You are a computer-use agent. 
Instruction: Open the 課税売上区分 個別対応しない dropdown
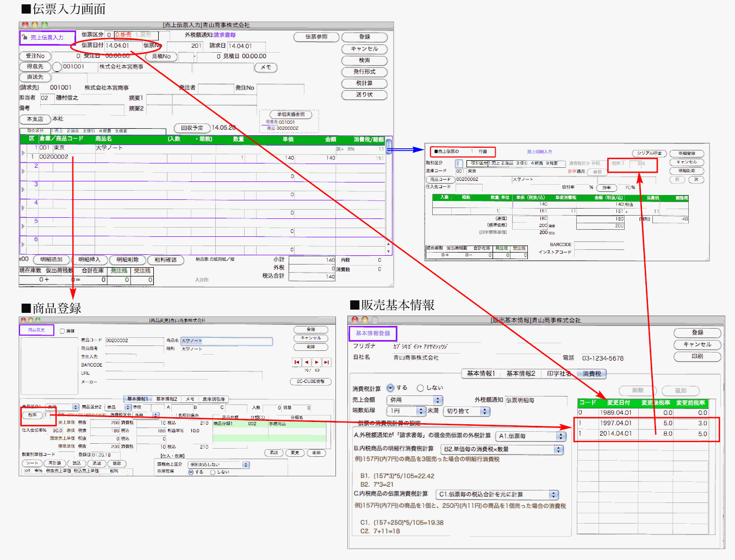219,465
